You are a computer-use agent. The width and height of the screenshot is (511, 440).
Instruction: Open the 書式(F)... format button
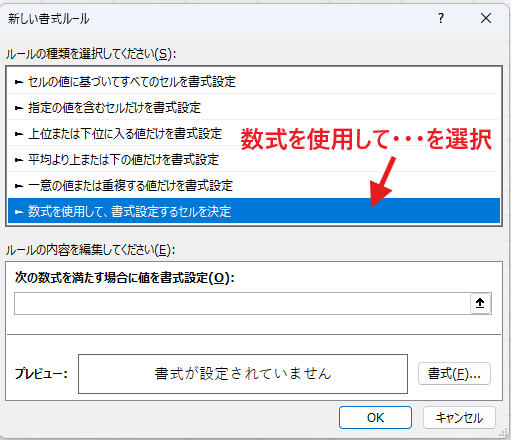[454, 374]
